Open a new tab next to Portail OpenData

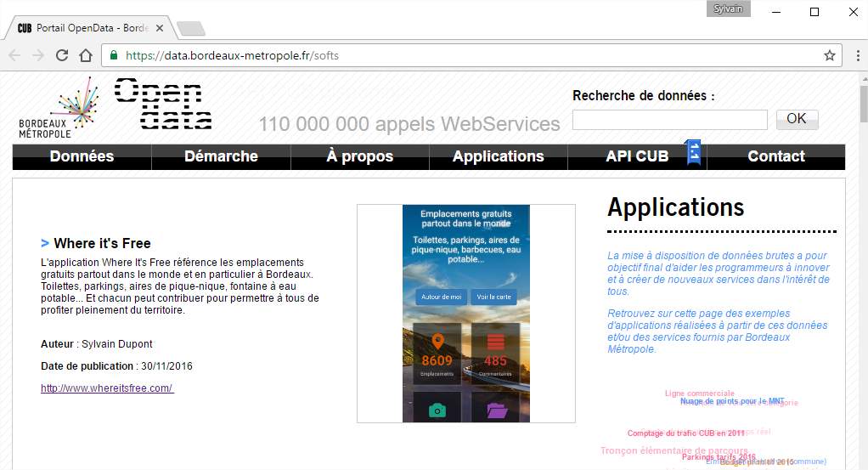click(x=191, y=28)
